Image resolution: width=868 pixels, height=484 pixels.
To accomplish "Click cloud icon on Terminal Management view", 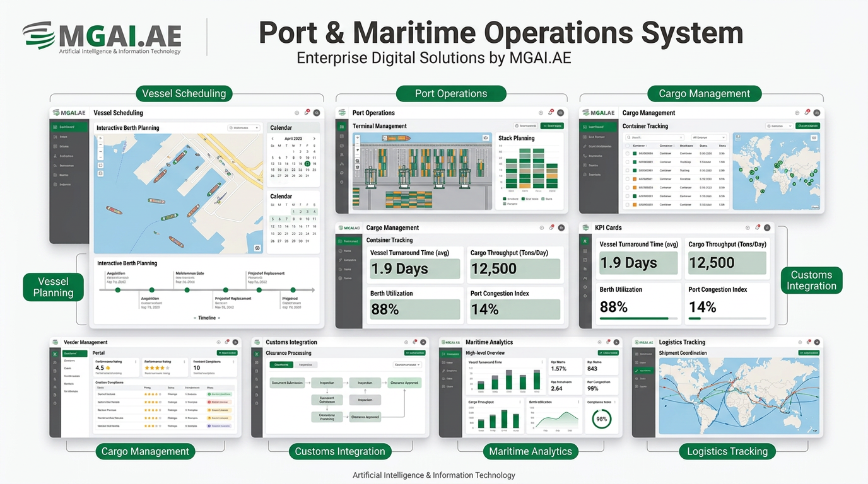I will coord(486,137).
